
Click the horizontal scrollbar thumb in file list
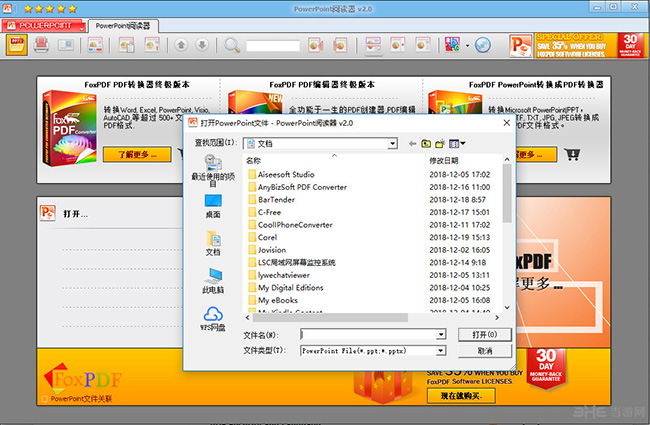(330, 318)
